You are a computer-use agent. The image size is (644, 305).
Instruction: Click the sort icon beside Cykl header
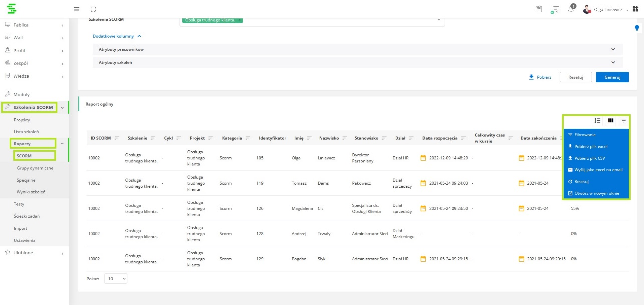tap(179, 138)
